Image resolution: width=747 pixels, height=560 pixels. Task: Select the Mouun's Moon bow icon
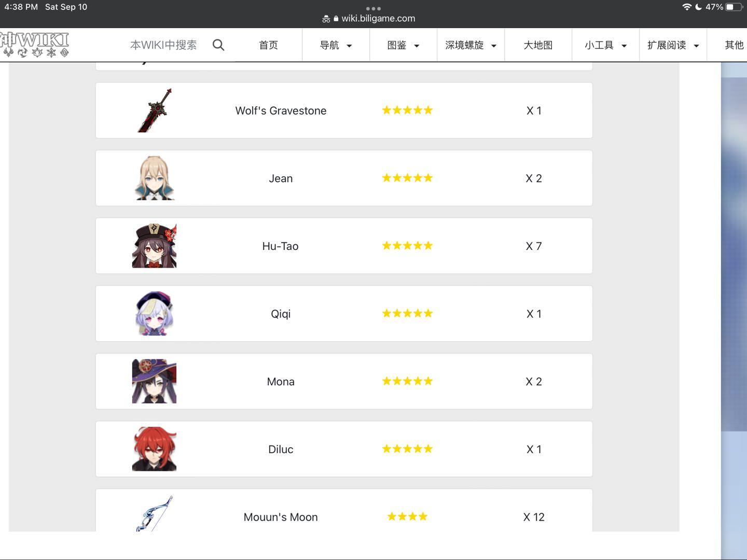[155, 514]
